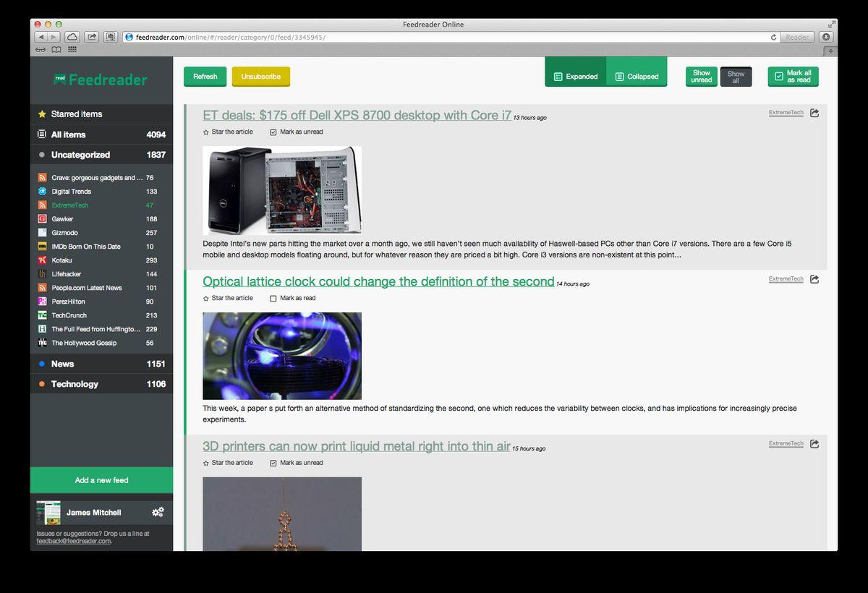Share the 3D printers liquid metal article

(x=814, y=444)
